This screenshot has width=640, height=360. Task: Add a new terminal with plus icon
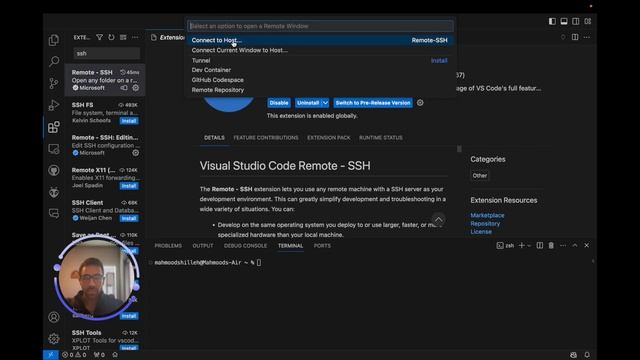click(521, 245)
